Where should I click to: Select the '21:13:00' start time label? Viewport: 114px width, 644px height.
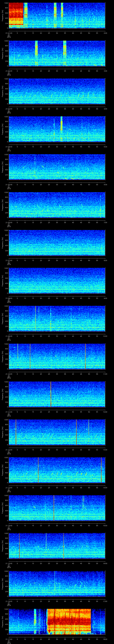[x=9, y=487]
